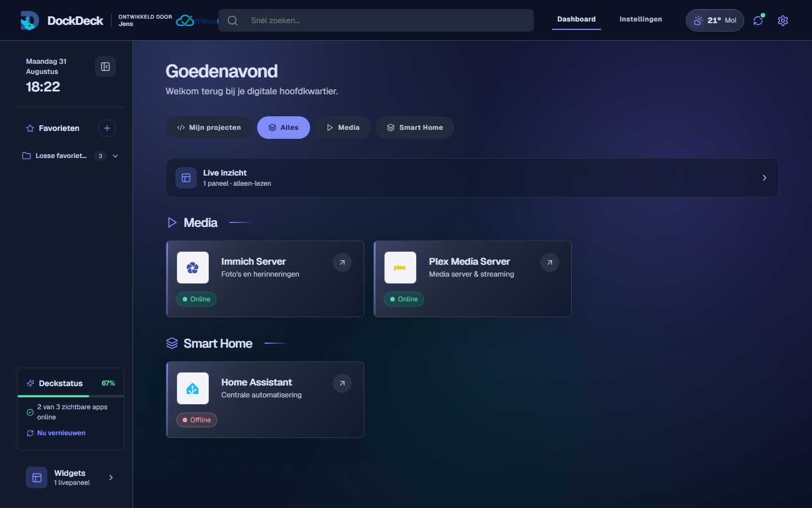The image size is (812, 508).
Task: Click the Home Assistant card title
Action: click(257, 382)
